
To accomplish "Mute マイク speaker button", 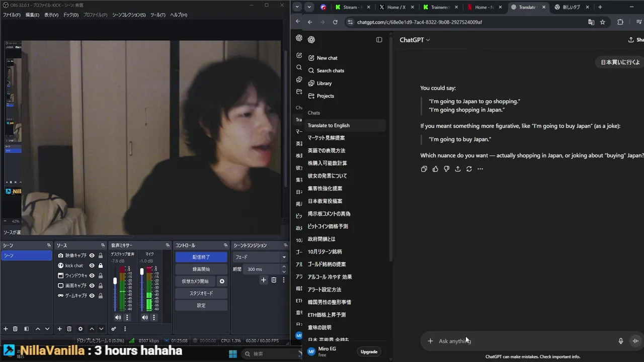I will (145, 317).
